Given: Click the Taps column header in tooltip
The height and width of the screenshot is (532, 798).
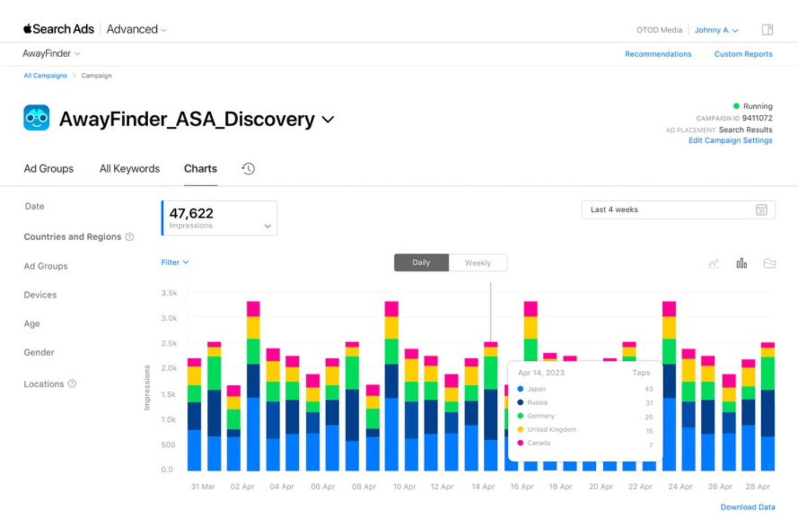Looking at the screenshot, I should point(641,372).
